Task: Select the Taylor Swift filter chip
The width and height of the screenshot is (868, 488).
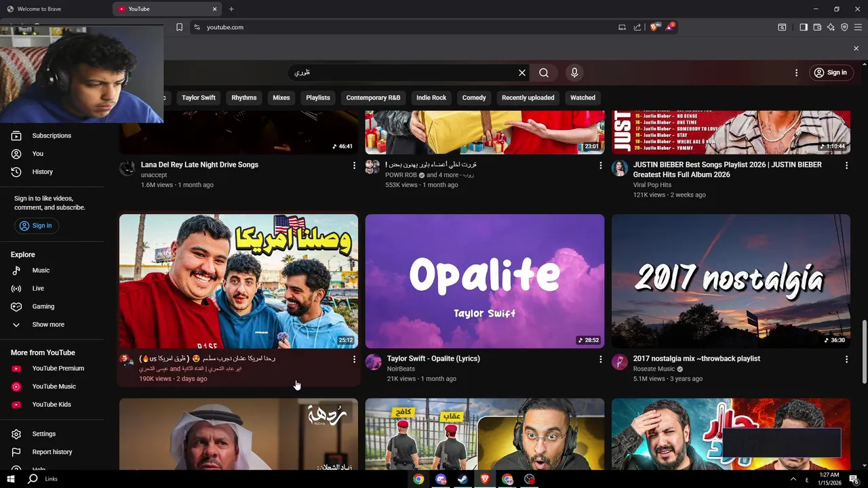Action: [x=199, y=98]
